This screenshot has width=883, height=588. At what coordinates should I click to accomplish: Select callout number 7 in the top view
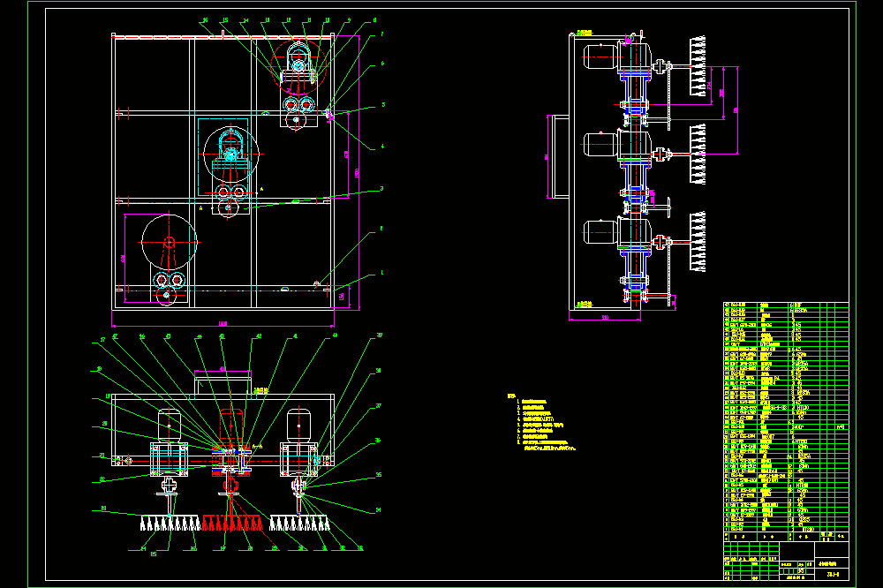tap(381, 34)
